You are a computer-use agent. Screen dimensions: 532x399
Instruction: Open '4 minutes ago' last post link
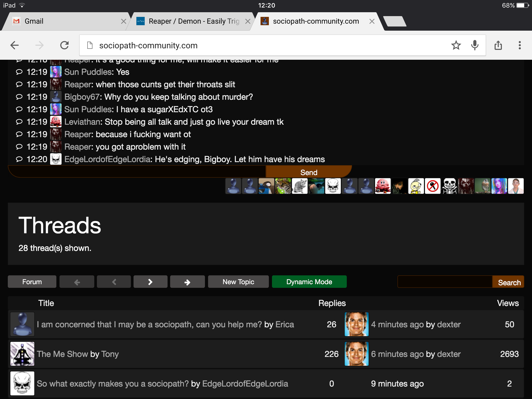(x=397, y=324)
